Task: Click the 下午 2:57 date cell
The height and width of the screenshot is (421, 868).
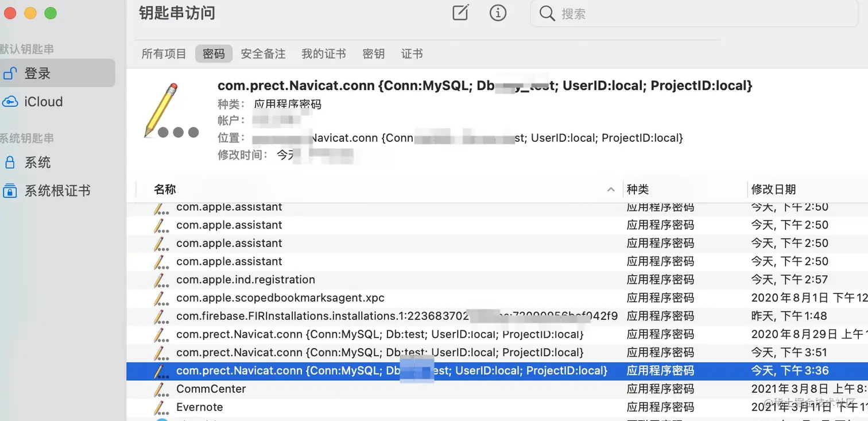Action: (x=789, y=280)
